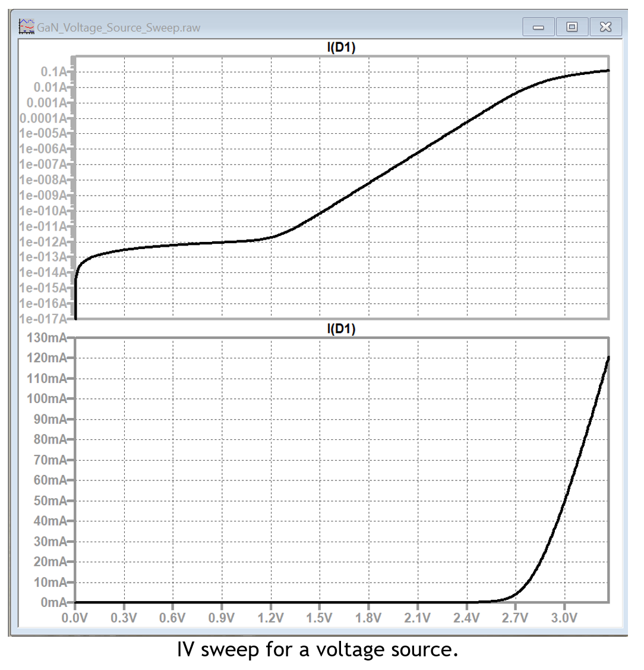Click the upper pane I(D1) trace label

coord(341,47)
